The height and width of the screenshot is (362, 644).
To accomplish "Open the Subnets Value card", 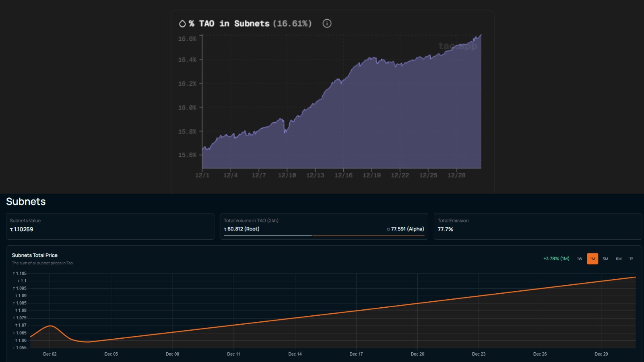I will [x=110, y=226].
